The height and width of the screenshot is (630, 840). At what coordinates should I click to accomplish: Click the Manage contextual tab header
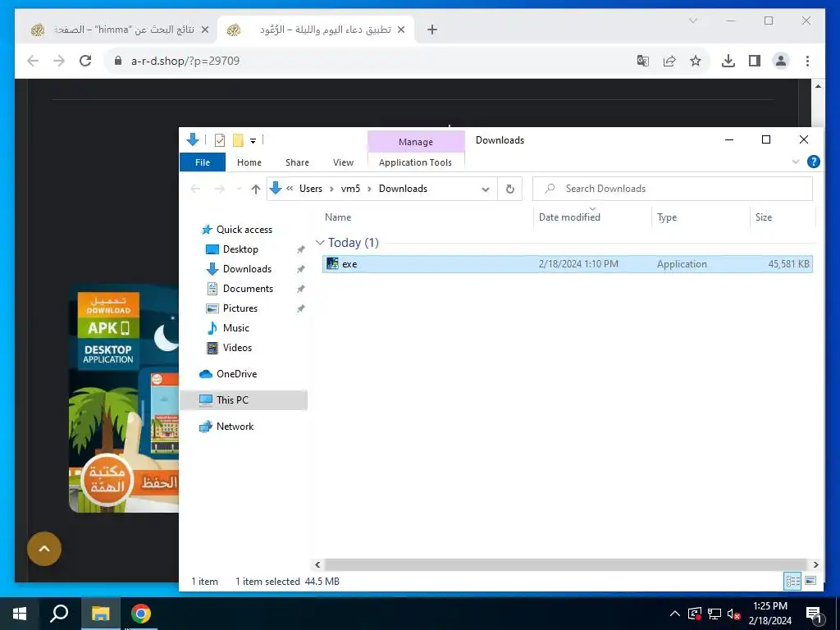416,142
